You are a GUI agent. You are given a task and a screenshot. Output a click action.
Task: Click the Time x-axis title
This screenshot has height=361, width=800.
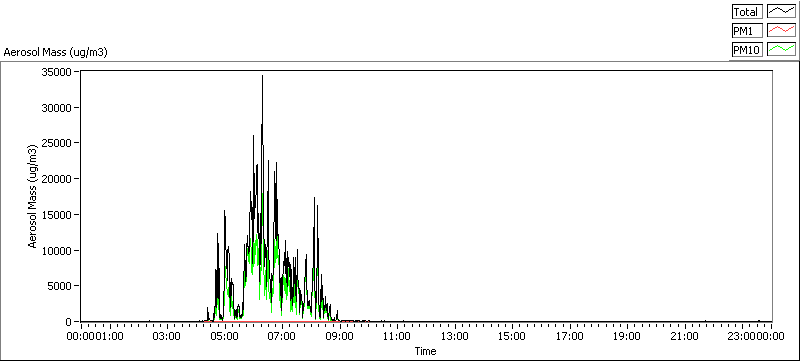(x=426, y=351)
